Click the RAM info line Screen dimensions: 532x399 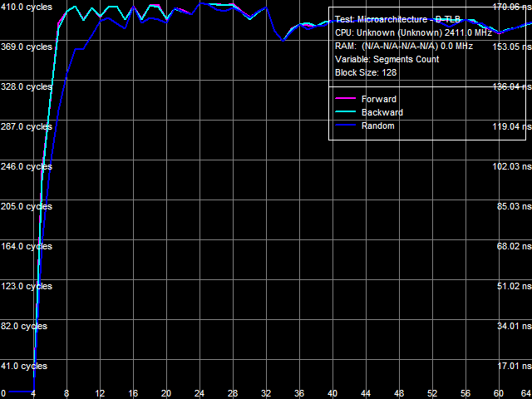403,46
